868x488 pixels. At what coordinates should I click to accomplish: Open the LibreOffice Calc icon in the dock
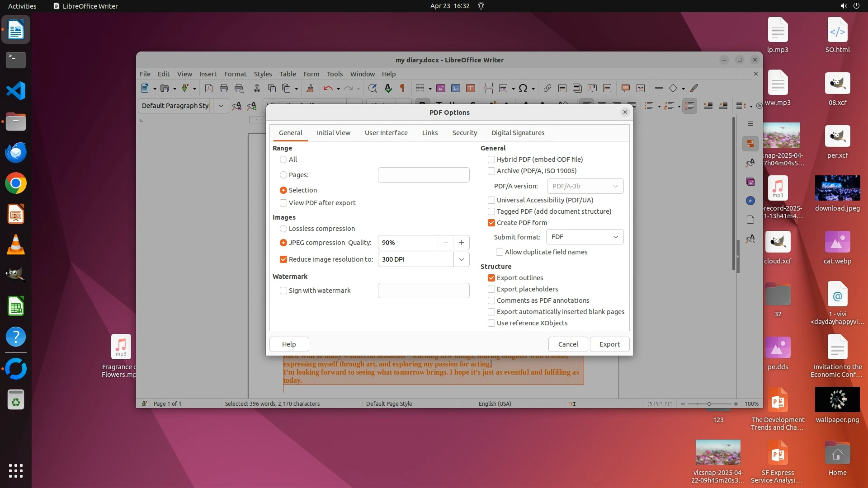tap(16, 307)
